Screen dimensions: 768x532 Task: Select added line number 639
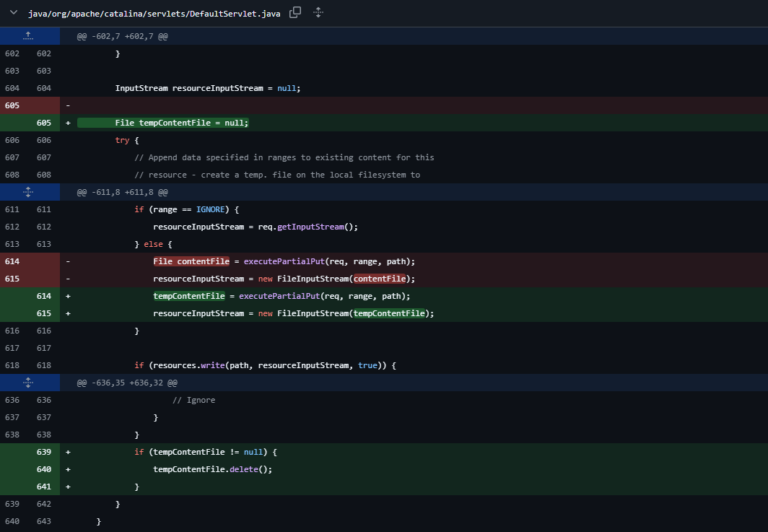44,452
